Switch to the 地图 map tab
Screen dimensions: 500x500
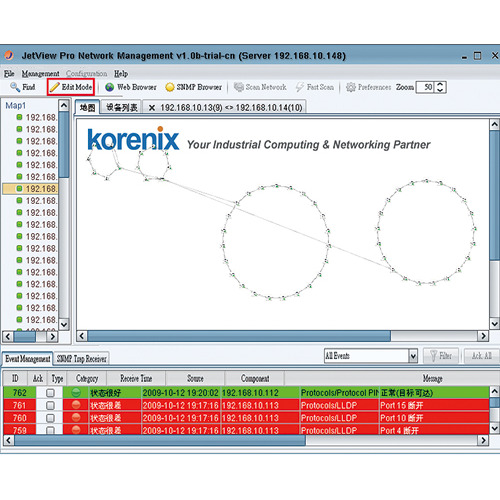[87, 107]
